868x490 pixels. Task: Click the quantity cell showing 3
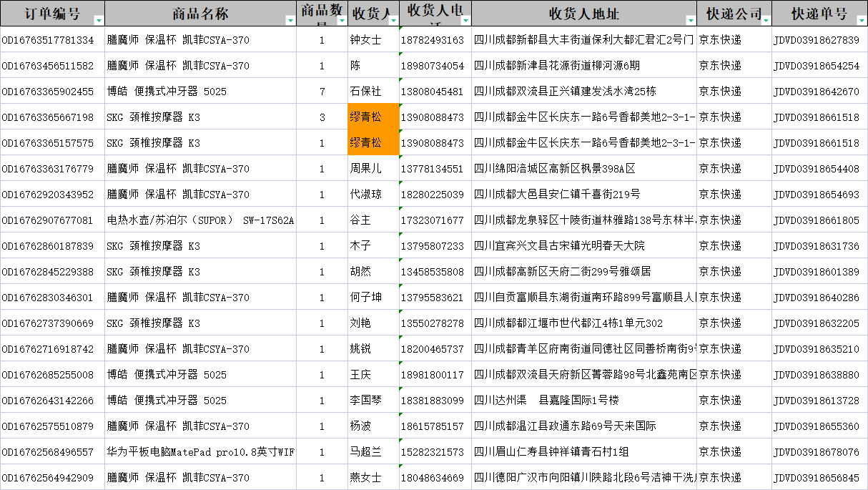(322, 117)
